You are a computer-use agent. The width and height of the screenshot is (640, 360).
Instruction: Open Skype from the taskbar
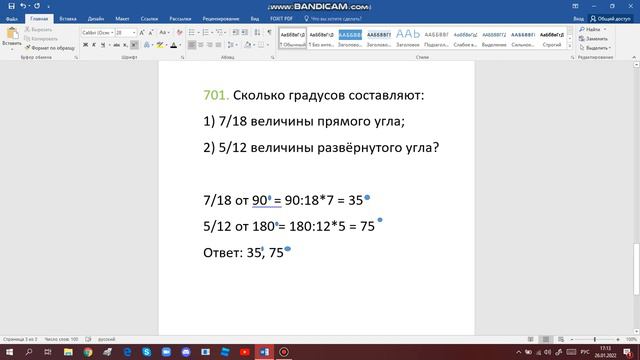[x=147, y=352]
